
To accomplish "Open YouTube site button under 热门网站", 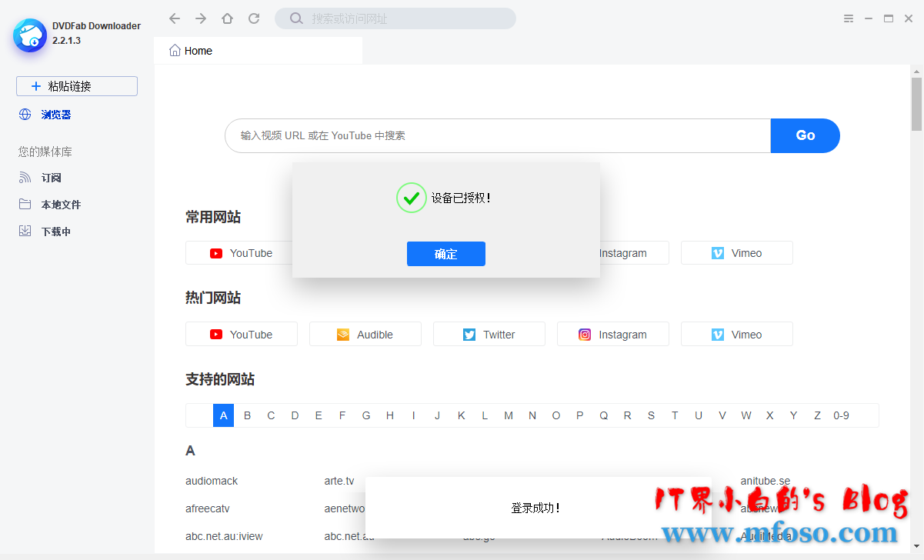I will coord(242,335).
